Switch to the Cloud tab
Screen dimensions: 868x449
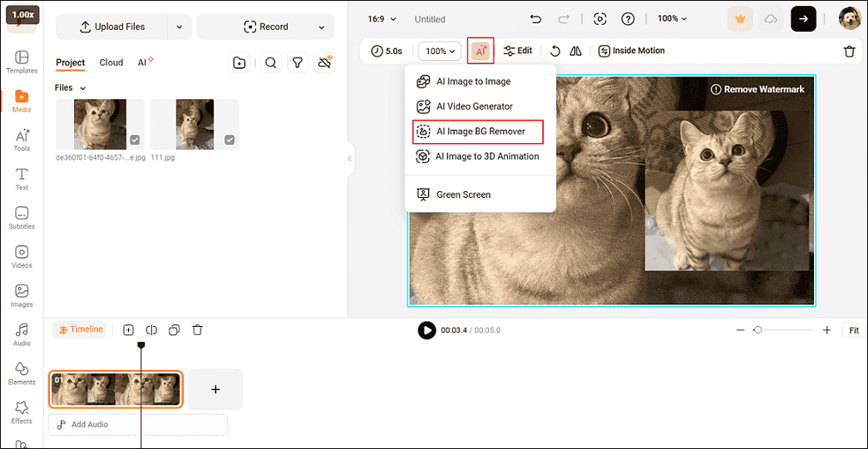pyautogui.click(x=111, y=62)
